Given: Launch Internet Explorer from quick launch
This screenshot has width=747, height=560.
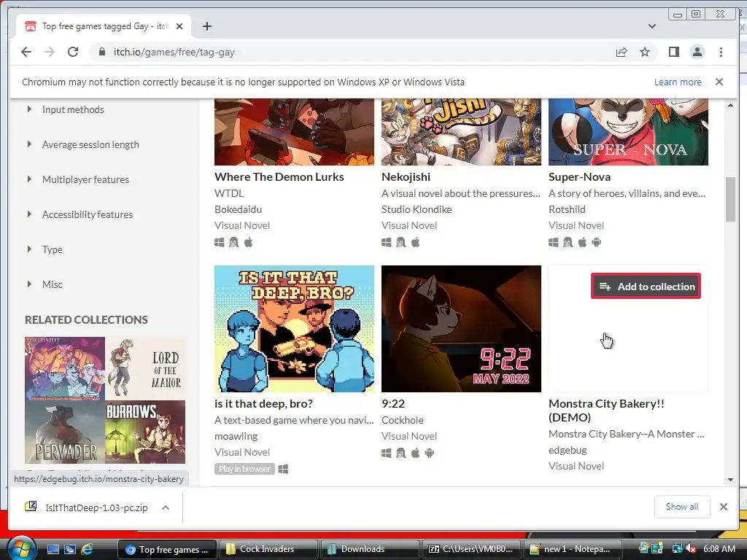Looking at the screenshot, I should pyautogui.click(x=87, y=549).
